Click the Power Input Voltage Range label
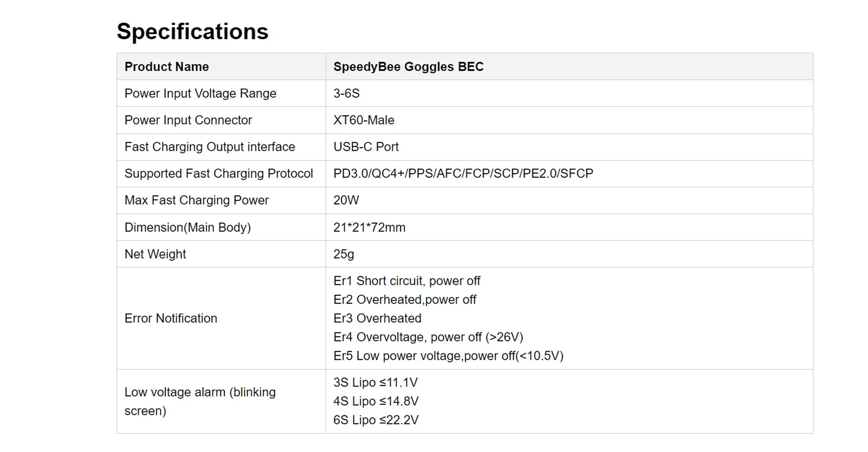 (200, 94)
